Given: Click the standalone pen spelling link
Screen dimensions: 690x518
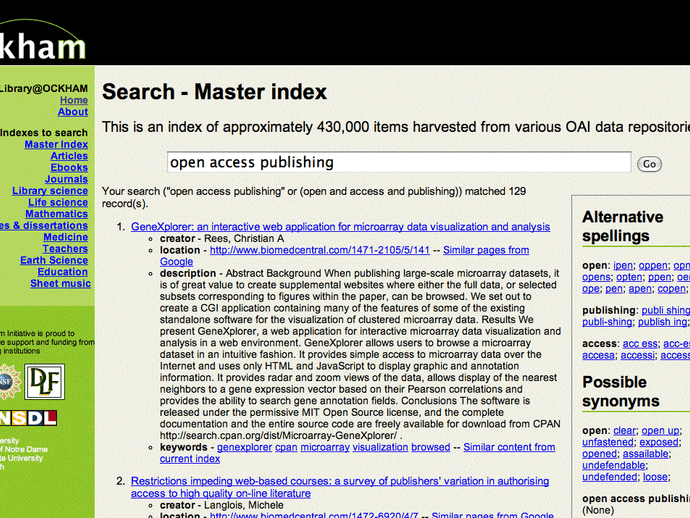Looking at the screenshot, I should 613,289.
